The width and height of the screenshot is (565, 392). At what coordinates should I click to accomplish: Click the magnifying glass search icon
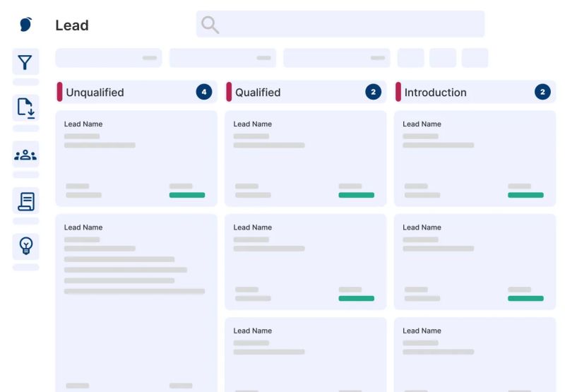coord(210,25)
